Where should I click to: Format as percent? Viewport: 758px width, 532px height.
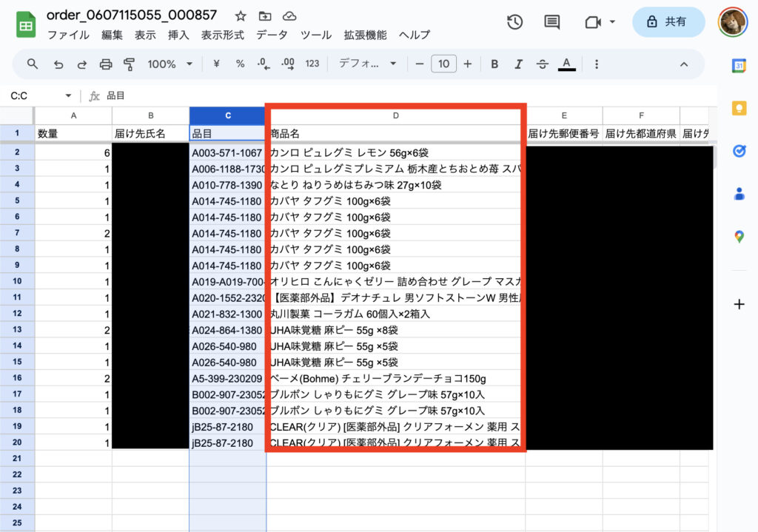click(x=241, y=64)
